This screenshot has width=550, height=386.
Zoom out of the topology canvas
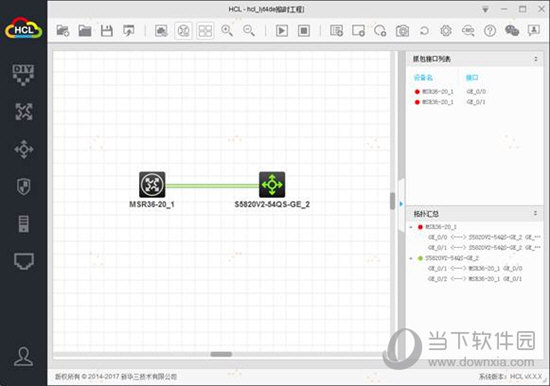pos(249,31)
